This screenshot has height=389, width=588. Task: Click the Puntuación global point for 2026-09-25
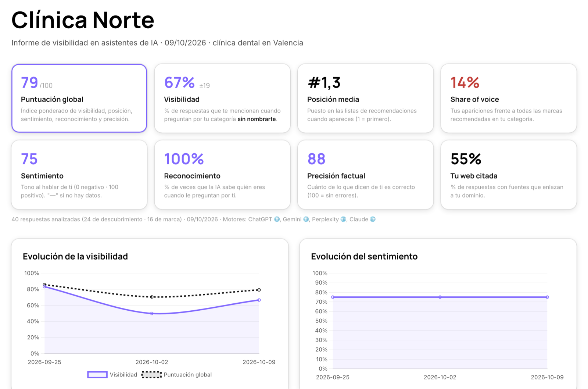(44, 285)
